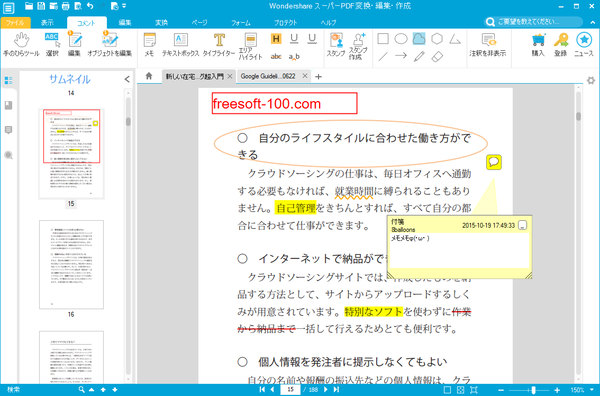The width and height of the screenshot is (600, 396).
Task: Select the Typewriter (タイプライター) tool
Action: [219, 45]
